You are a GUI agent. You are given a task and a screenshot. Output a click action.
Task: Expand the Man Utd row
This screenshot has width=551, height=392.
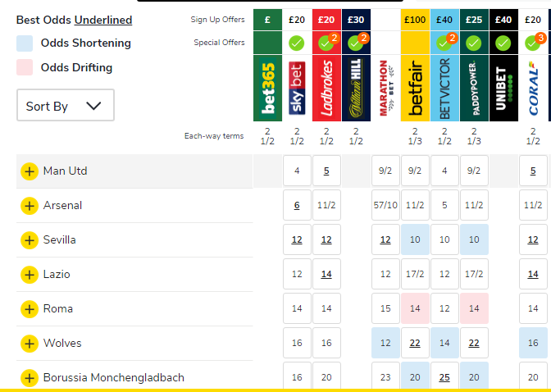pos(30,171)
